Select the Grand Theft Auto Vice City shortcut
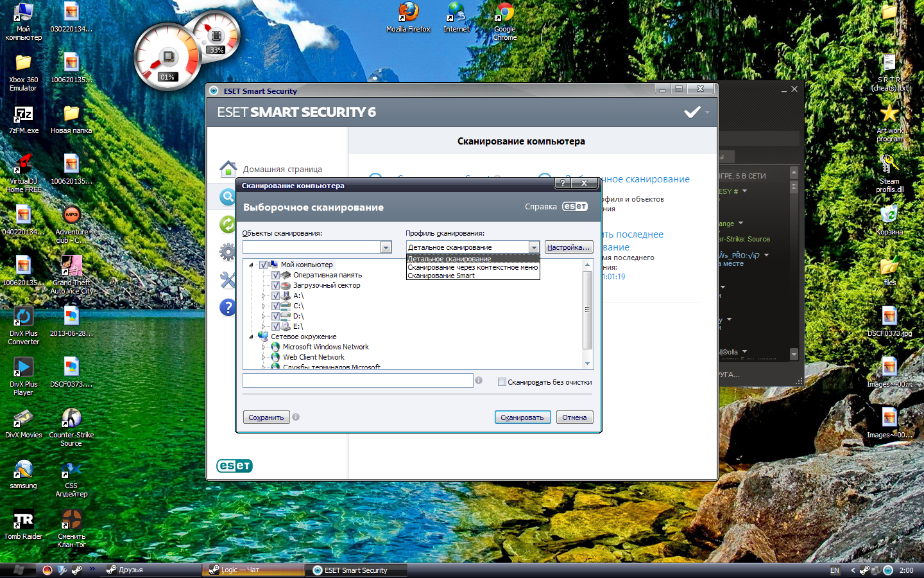 (71, 275)
